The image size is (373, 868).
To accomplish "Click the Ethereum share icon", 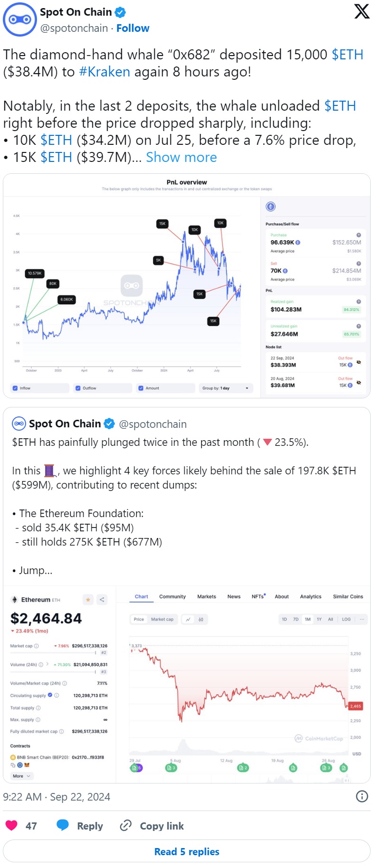I will pyautogui.click(x=102, y=600).
